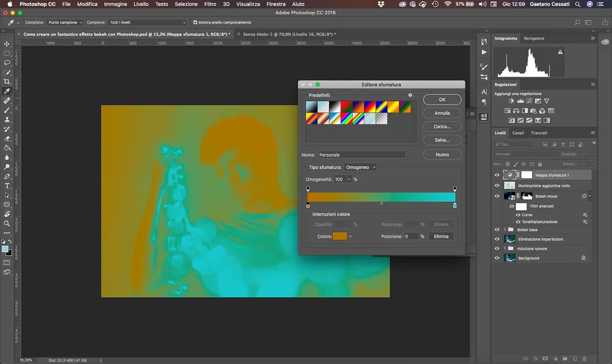
Task: Toggle visibility of Mappa sfumatura 1 layer
Action: pos(497,175)
